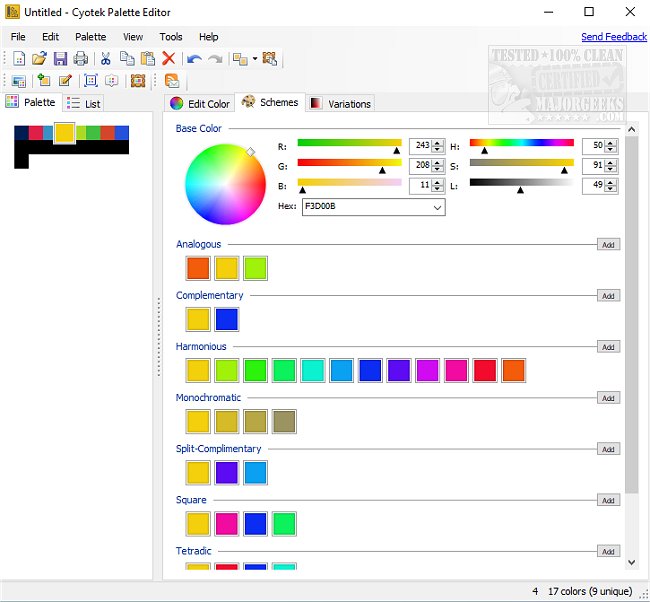Click Add button for the Analogous scheme
The width and height of the screenshot is (650, 602).
(x=608, y=244)
